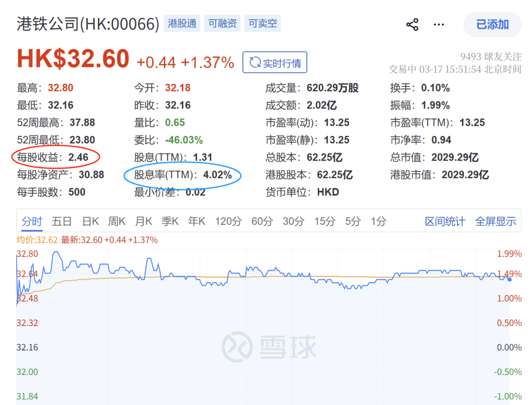
Task: Click the 股息率(TTM) value 4.02%
Action: (218, 175)
